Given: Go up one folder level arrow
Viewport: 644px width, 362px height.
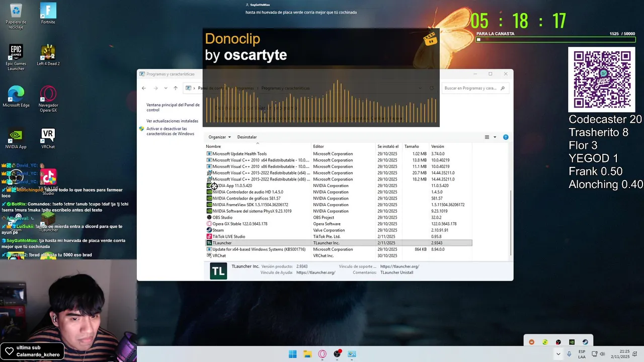Looking at the screenshot, I should click(176, 88).
